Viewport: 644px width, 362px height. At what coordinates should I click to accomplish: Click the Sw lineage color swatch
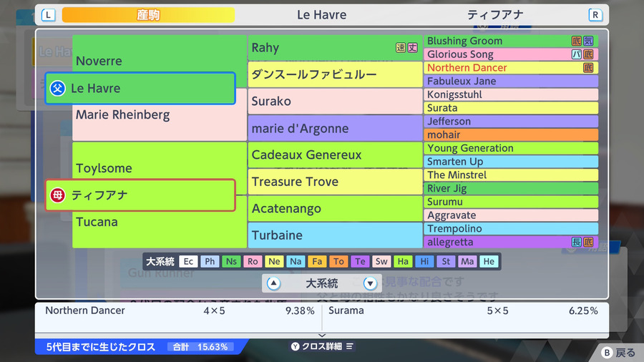click(x=381, y=261)
